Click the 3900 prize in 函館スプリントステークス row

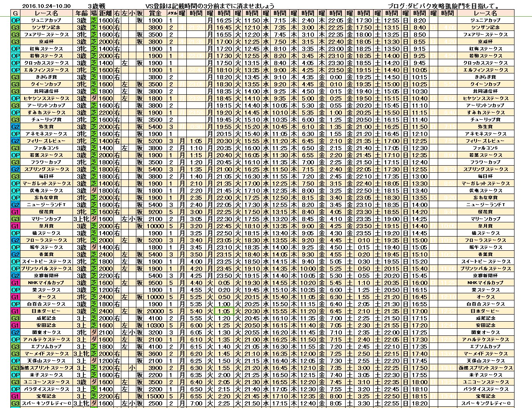click(x=155, y=368)
